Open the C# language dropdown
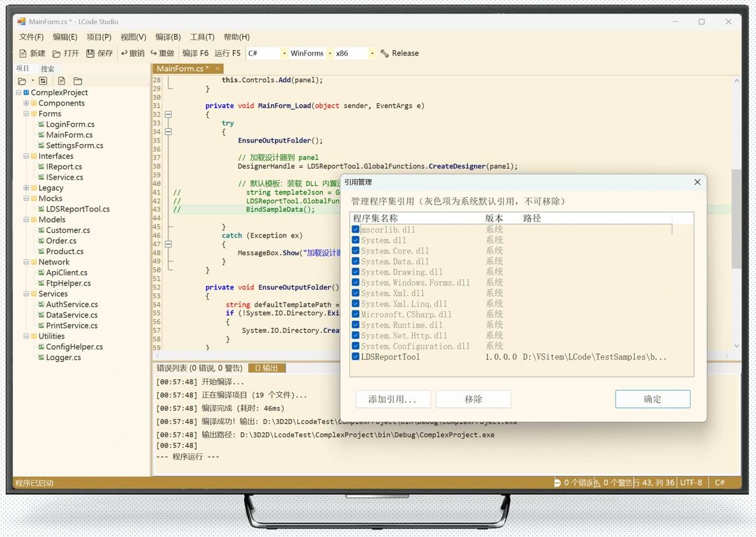Image resolution: width=756 pixels, height=537 pixels. (284, 54)
